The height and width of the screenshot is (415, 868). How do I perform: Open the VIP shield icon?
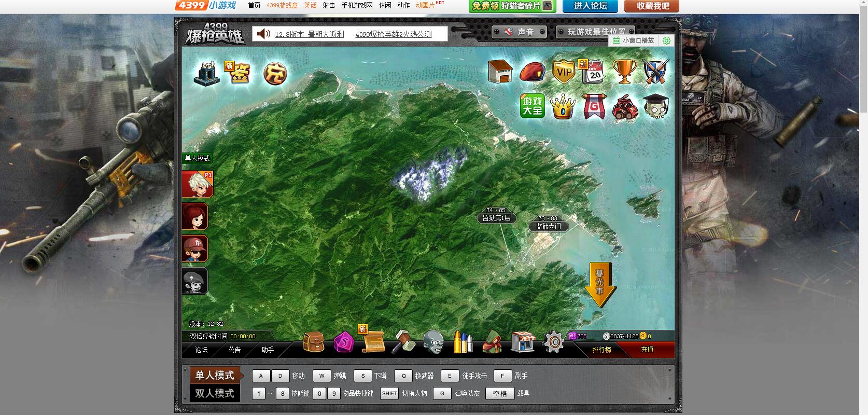pyautogui.click(x=563, y=72)
